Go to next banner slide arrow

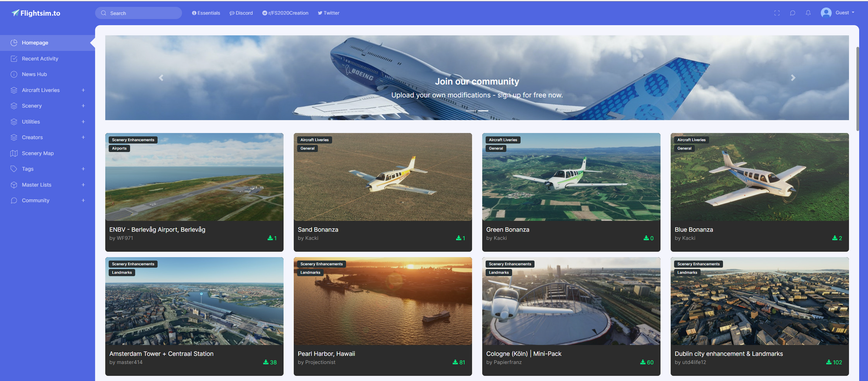point(793,78)
